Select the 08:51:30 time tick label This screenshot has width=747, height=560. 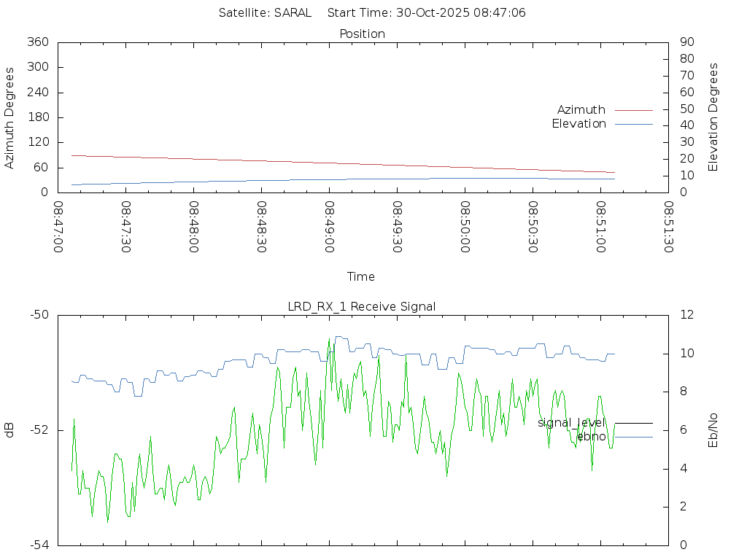[x=668, y=227]
